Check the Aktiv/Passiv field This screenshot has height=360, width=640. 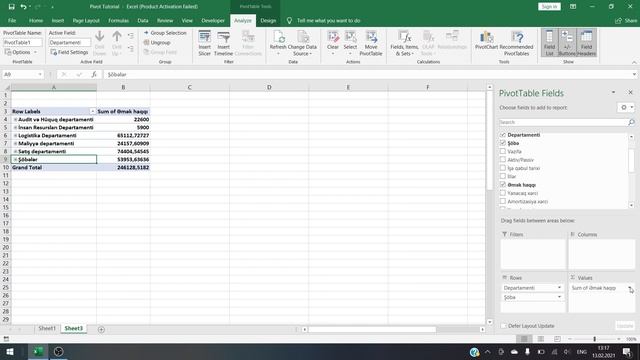[503, 160]
